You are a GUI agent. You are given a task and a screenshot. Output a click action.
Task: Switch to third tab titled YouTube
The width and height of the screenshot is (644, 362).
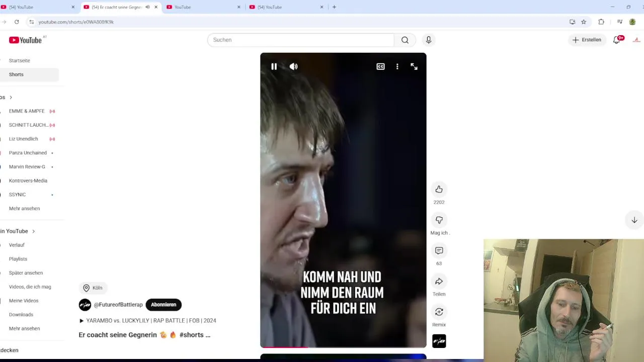203,7
